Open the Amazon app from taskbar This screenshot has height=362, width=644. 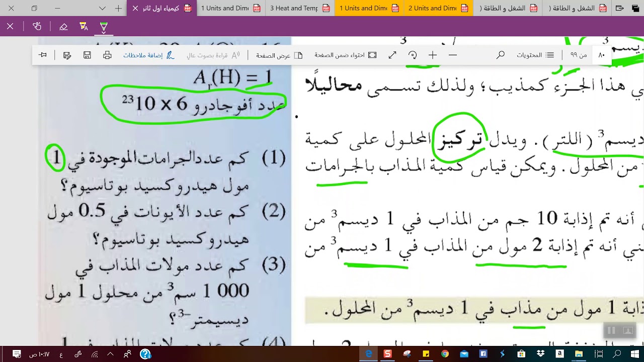(559, 354)
